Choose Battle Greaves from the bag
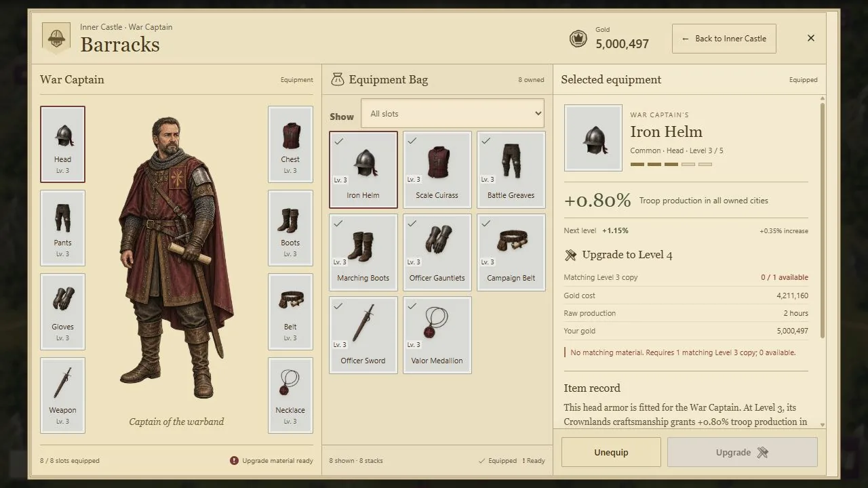868x488 pixels. [x=511, y=169]
